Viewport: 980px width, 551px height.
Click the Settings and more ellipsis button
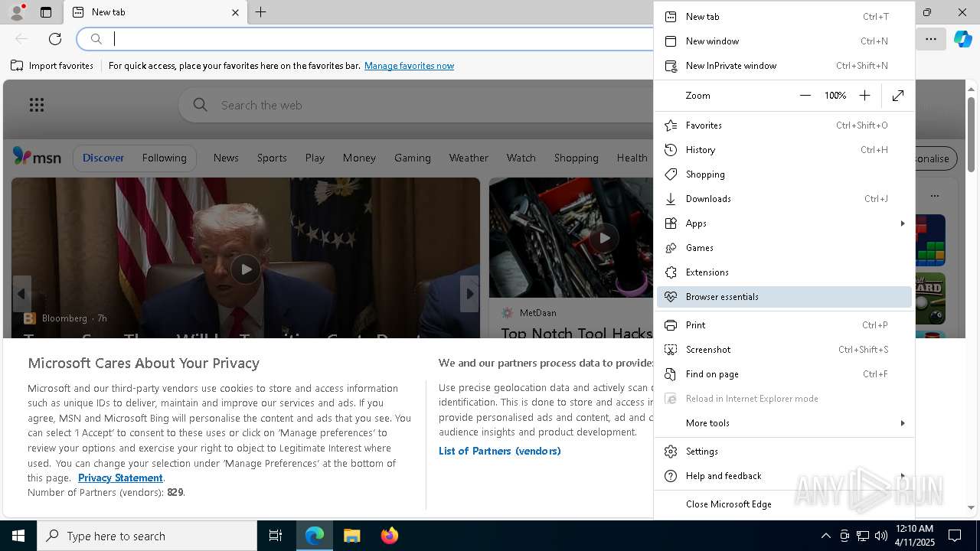pyautogui.click(x=930, y=38)
